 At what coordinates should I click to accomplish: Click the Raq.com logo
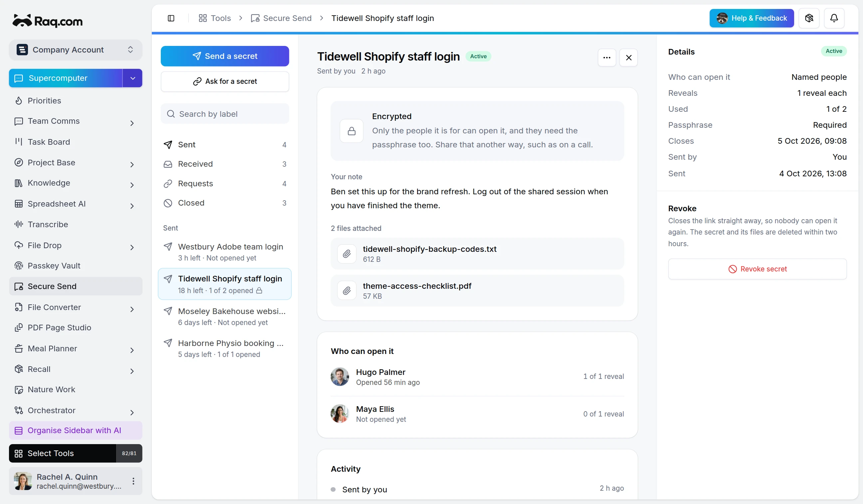point(48,21)
